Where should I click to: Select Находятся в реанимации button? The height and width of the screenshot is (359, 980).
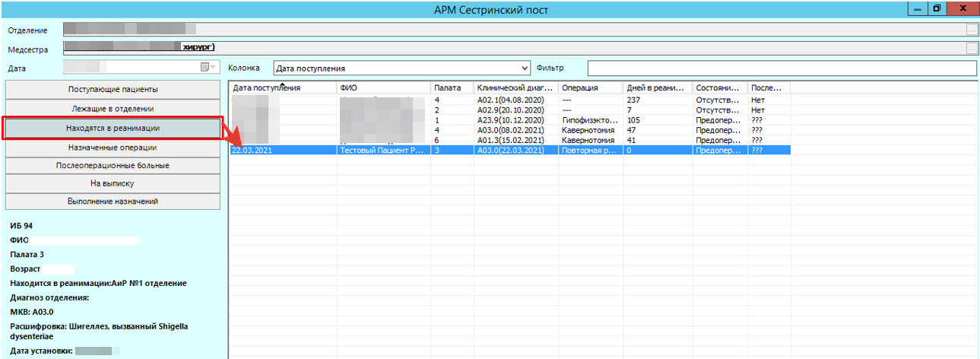point(113,128)
